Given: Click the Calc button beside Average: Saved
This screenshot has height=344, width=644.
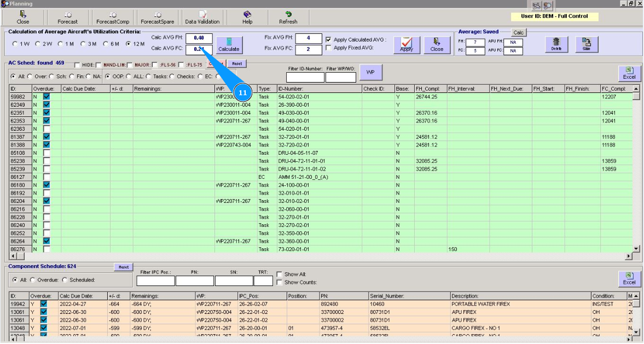Looking at the screenshot, I should 518,33.
